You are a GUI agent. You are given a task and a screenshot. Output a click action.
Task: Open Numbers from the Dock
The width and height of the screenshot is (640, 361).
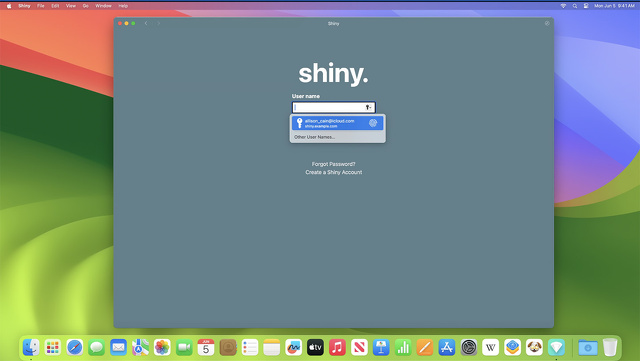click(403, 348)
